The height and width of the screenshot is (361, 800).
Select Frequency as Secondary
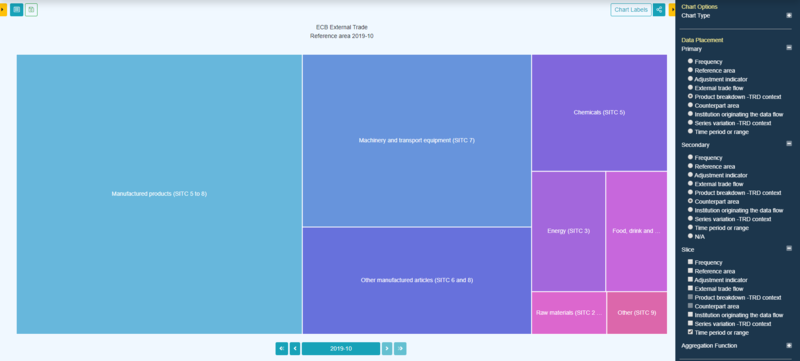(x=690, y=157)
